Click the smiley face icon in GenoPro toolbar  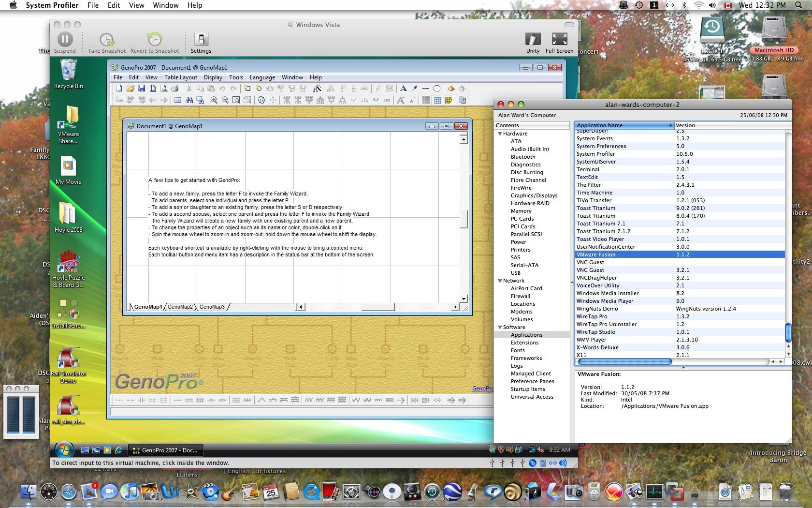pos(449,100)
